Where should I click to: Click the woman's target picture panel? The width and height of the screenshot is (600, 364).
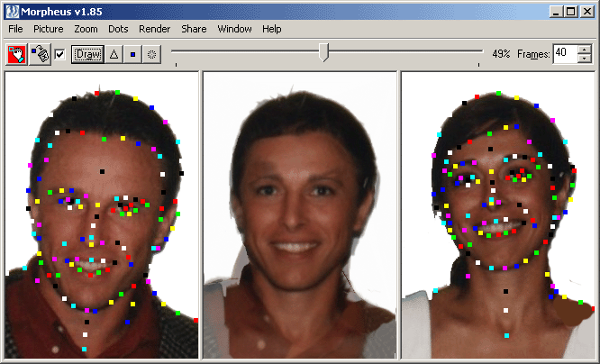click(x=498, y=215)
